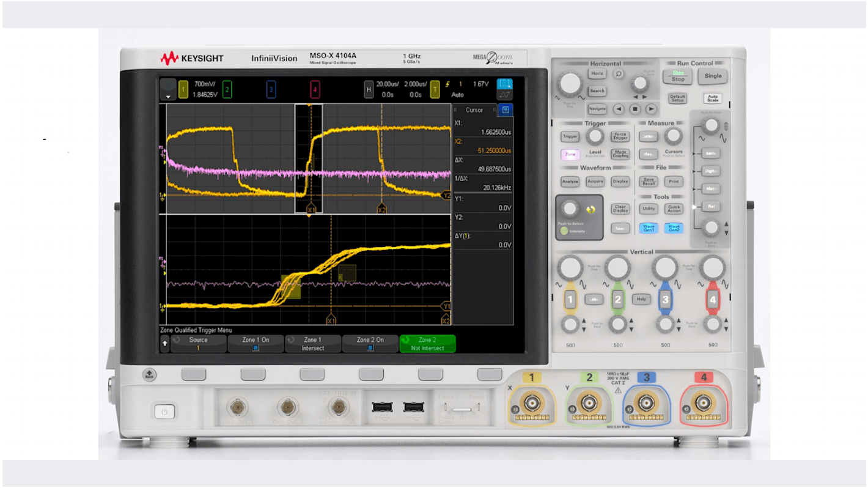Click the zoom magnifier in Horizontal section
This screenshot has height=488, width=868.
pyautogui.click(x=618, y=73)
